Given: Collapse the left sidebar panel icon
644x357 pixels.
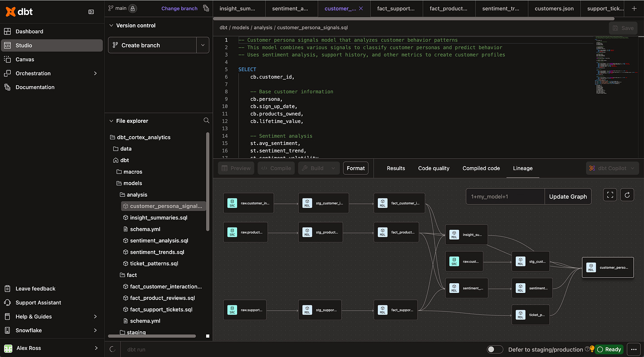Looking at the screenshot, I should tap(91, 12).
